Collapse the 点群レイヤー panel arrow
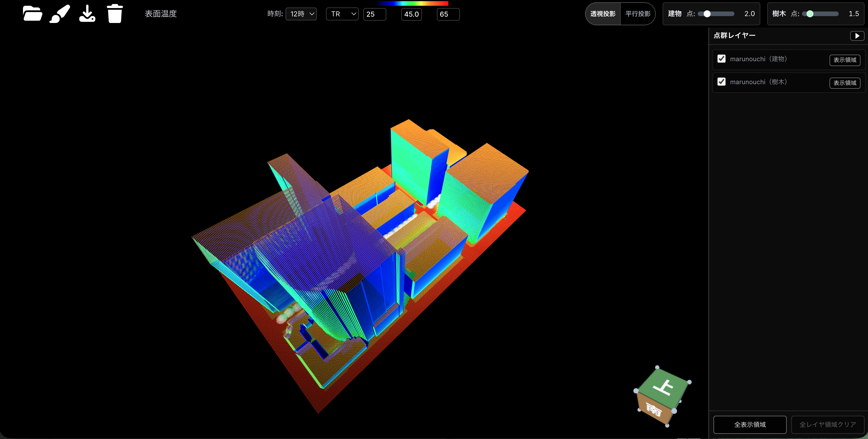The height and width of the screenshot is (439, 868). point(857,36)
